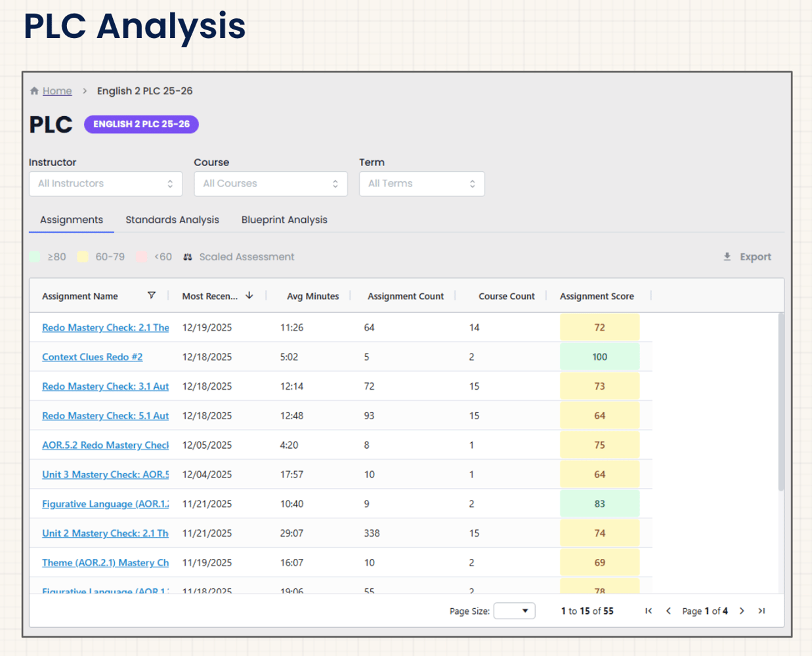
Task: Click the Page 1 of 4 indicator
Action: pyautogui.click(x=705, y=611)
